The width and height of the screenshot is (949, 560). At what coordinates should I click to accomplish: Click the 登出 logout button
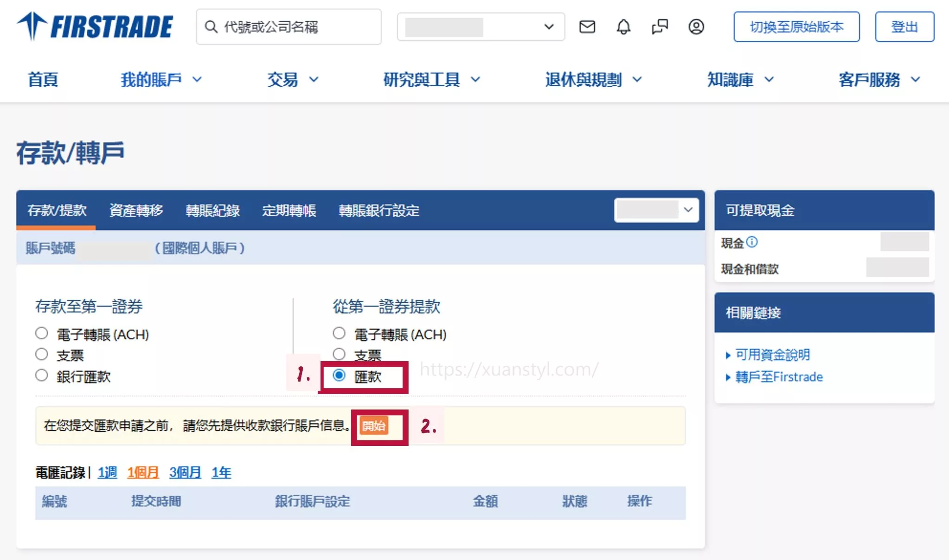[904, 27]
